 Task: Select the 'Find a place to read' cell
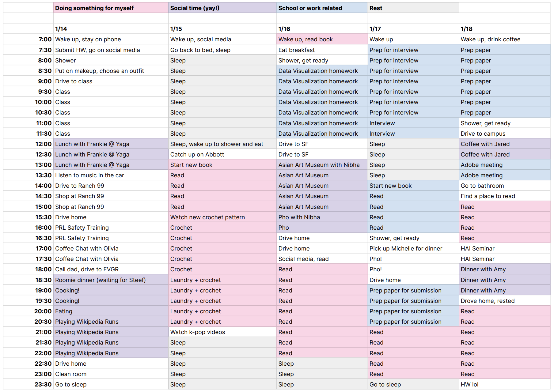click(x=504, y=196)
